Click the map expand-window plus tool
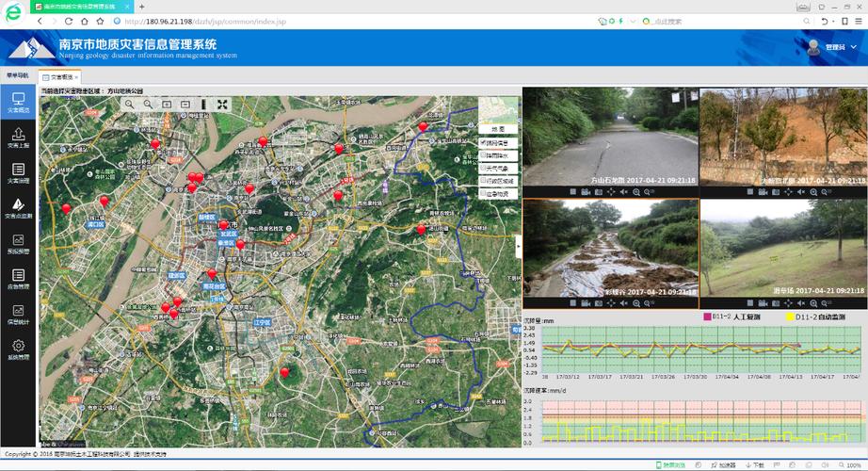Screen dimensions: 868x471 (167, 105)
